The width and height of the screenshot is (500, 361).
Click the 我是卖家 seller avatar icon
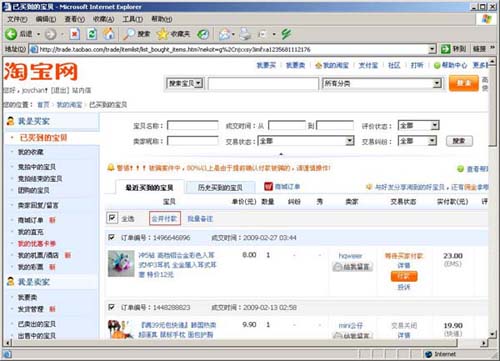pyautogui.click(x=11, y=282)
